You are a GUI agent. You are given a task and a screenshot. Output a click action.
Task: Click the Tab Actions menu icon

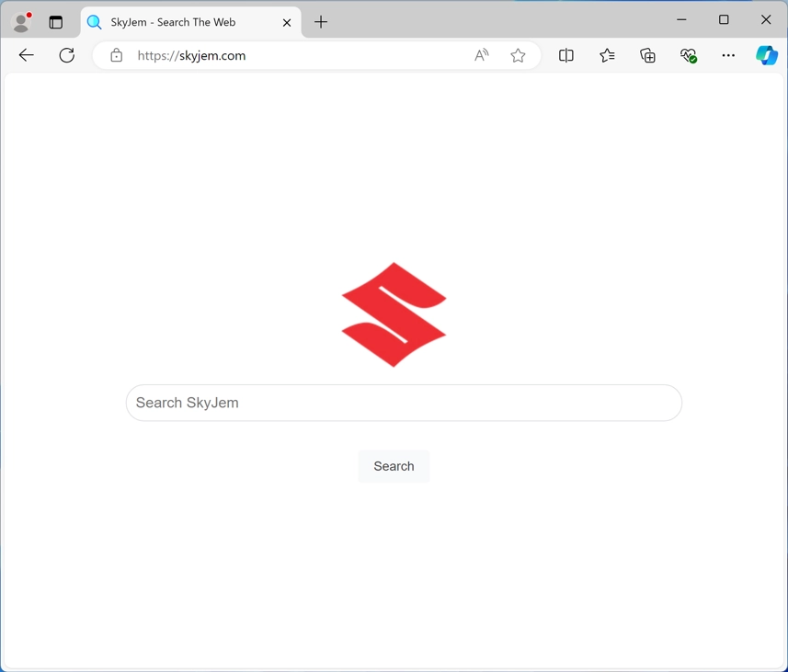click(x=56, y=21)
